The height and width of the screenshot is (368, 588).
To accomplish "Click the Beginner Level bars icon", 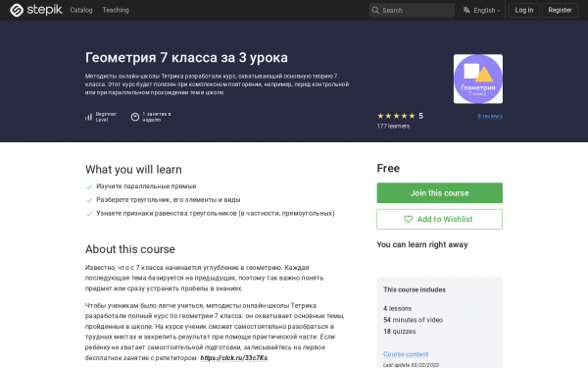I will click(x=88, y=117).
